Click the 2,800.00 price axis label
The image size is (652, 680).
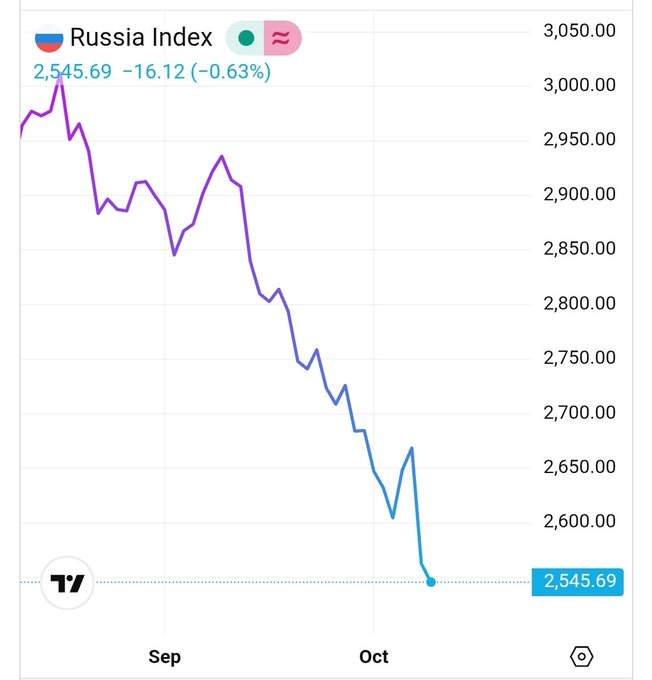pos(578,303)
